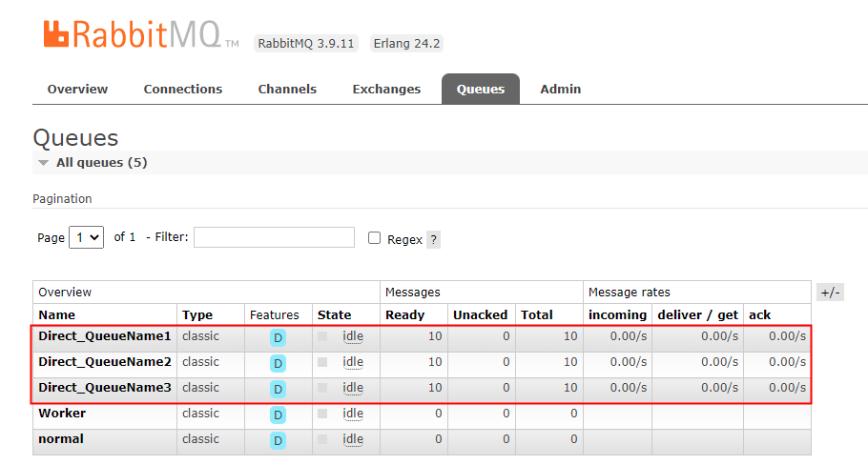Viewport: 868px width, 465px height.
Task: Click the D feature badge for normal queue
Action: coord(278,440)
